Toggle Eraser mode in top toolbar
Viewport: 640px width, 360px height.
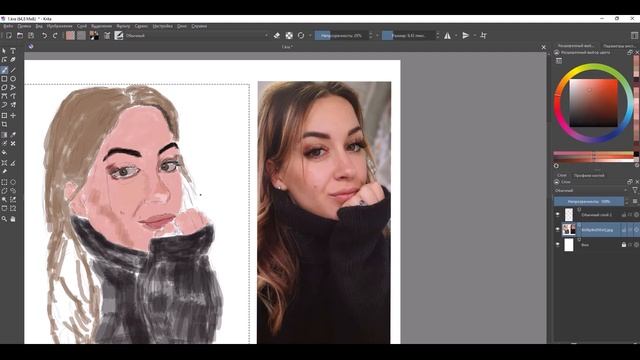click(277, 36)
